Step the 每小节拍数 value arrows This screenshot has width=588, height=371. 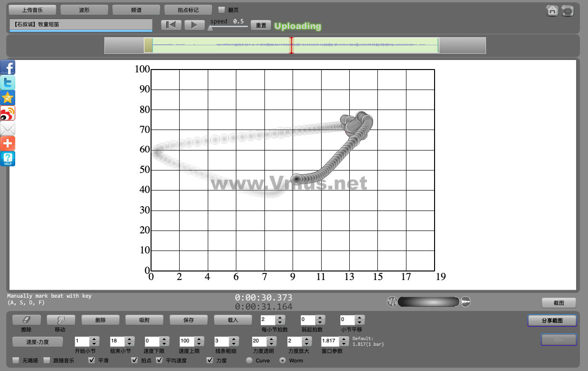pyautogui.click(x=280, y=320)
